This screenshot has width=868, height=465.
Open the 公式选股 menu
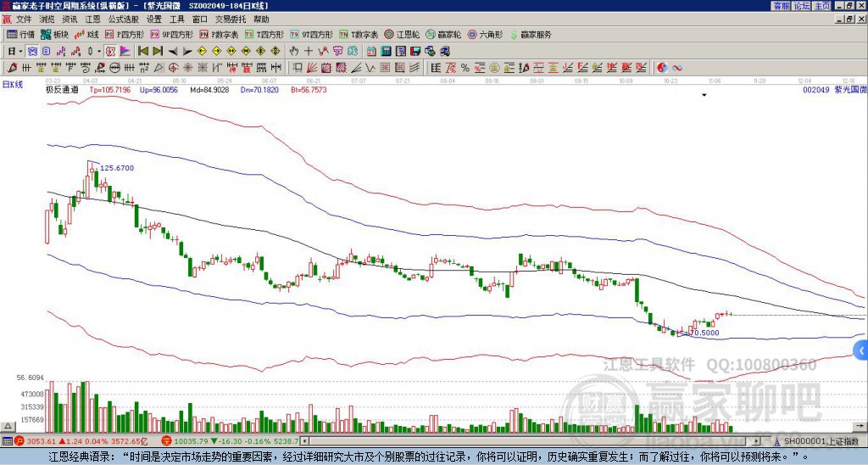pyautogui.click(x=124, y=20)
